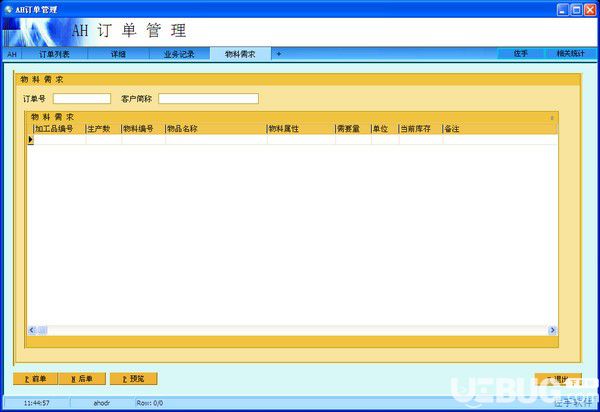This screenshot has height=412, width=600.
Task: Click the horizontal scrollbar left arrow
Action: click(32, 330)
